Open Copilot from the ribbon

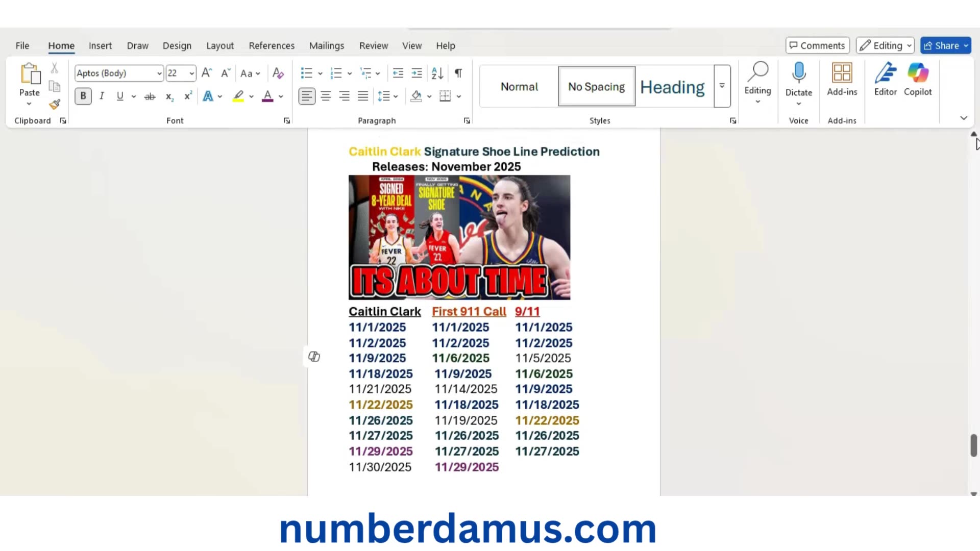tap(918, 80)
